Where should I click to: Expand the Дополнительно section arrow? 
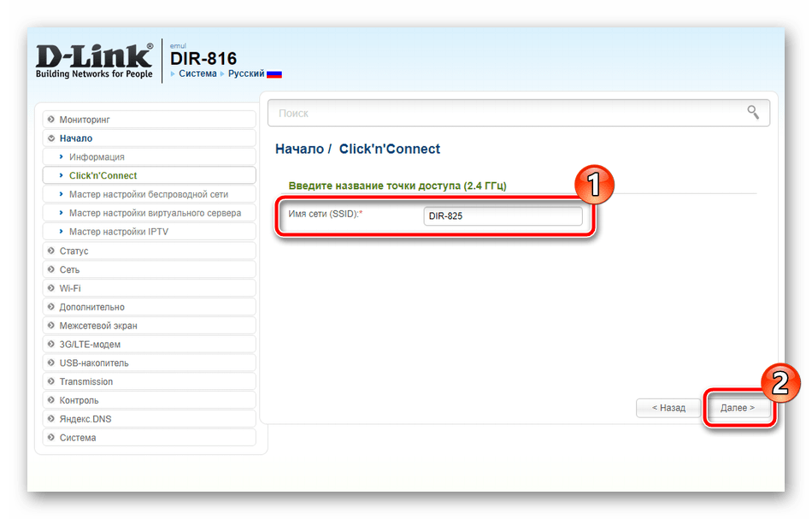tap(50, 307)
